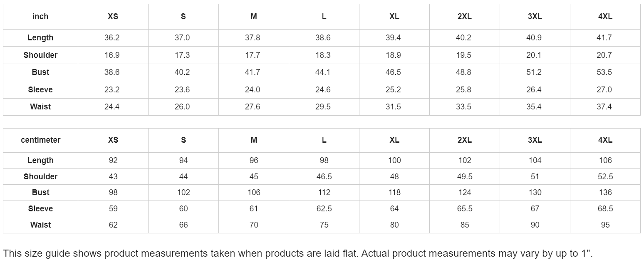
Task: Select the XS column header in inch table
Action: point(113,17)
